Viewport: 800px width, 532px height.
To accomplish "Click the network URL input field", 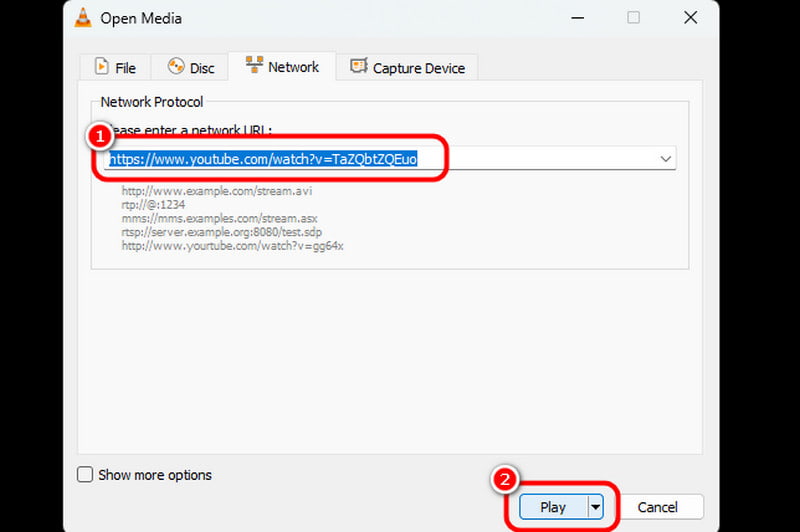I will (390, 159).
